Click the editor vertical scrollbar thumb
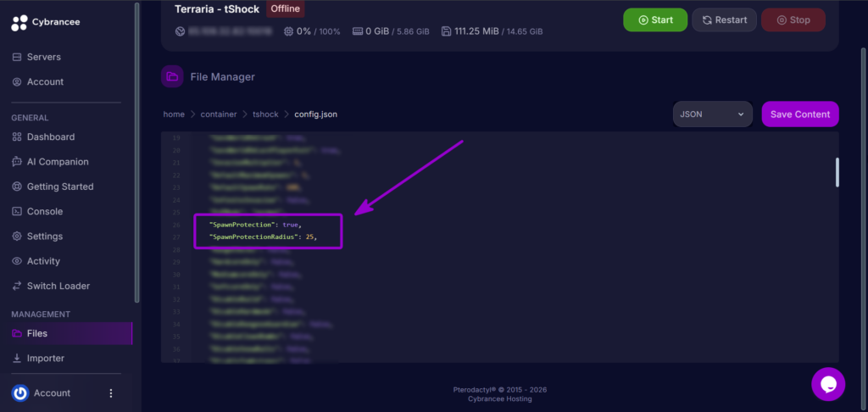Screen dimensions: 868x412 (x=837, y=172)
